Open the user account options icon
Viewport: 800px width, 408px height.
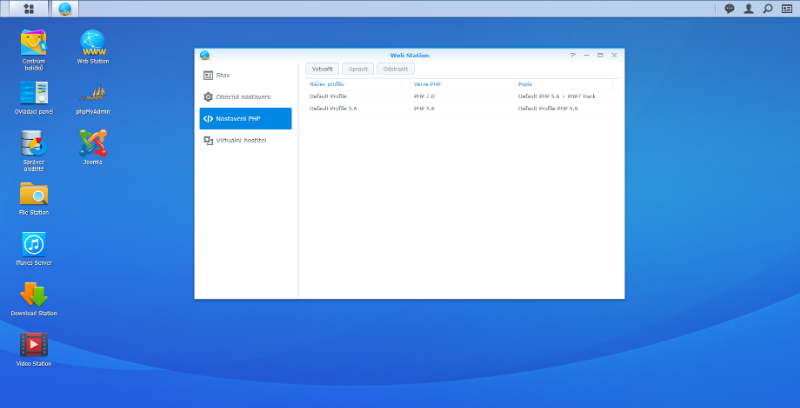click(748, 9)
